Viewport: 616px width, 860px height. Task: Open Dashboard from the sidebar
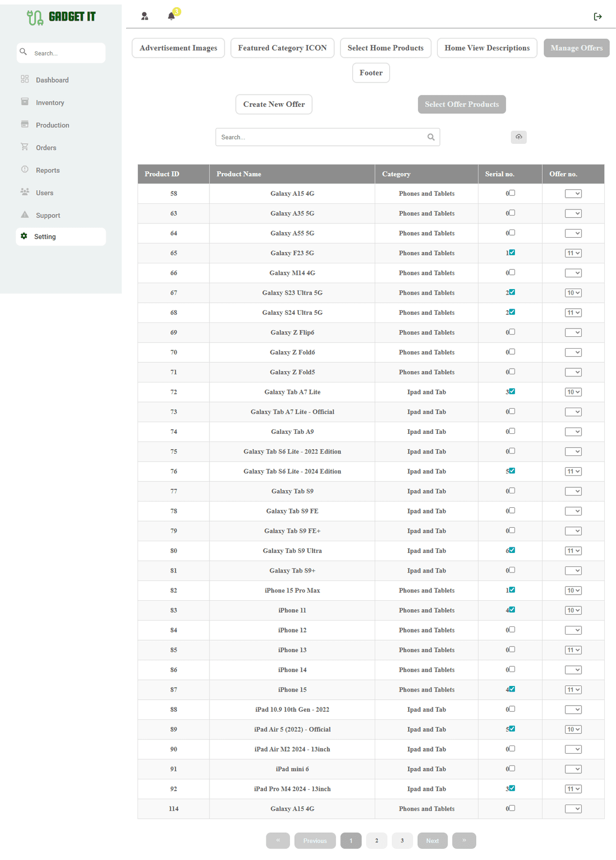tap(52, 80)
